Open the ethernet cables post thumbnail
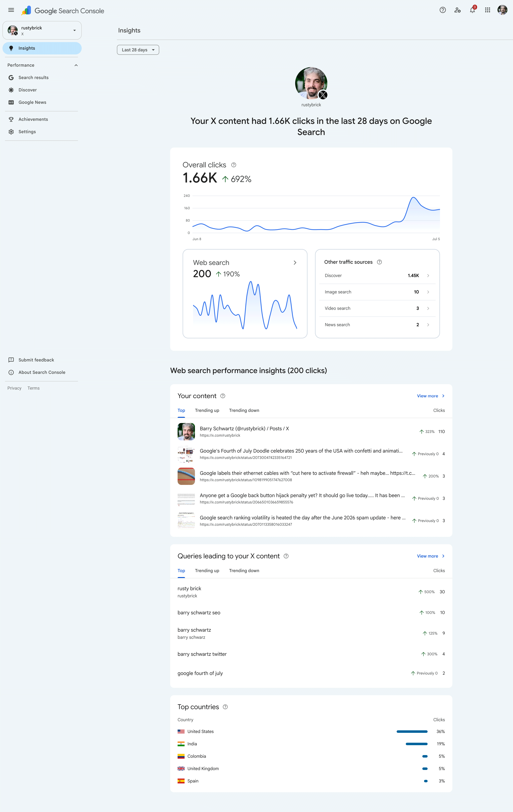This screenshot has height=812, width=513. (186, 476)
